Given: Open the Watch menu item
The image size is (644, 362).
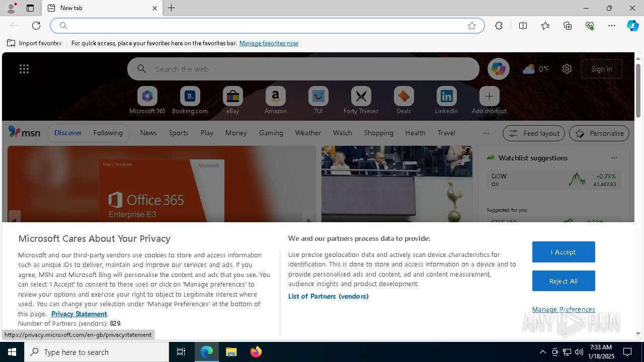Looking at the screenshot, I should coord(343,133).
